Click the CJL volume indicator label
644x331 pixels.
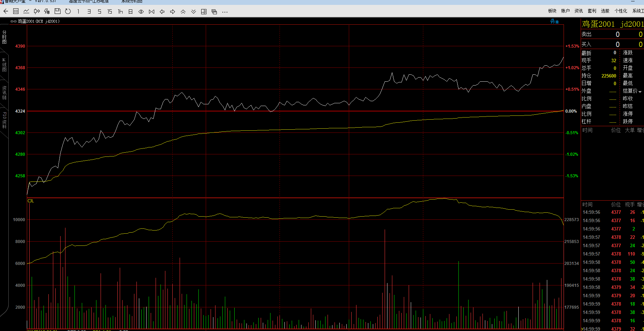click(31, 201)
